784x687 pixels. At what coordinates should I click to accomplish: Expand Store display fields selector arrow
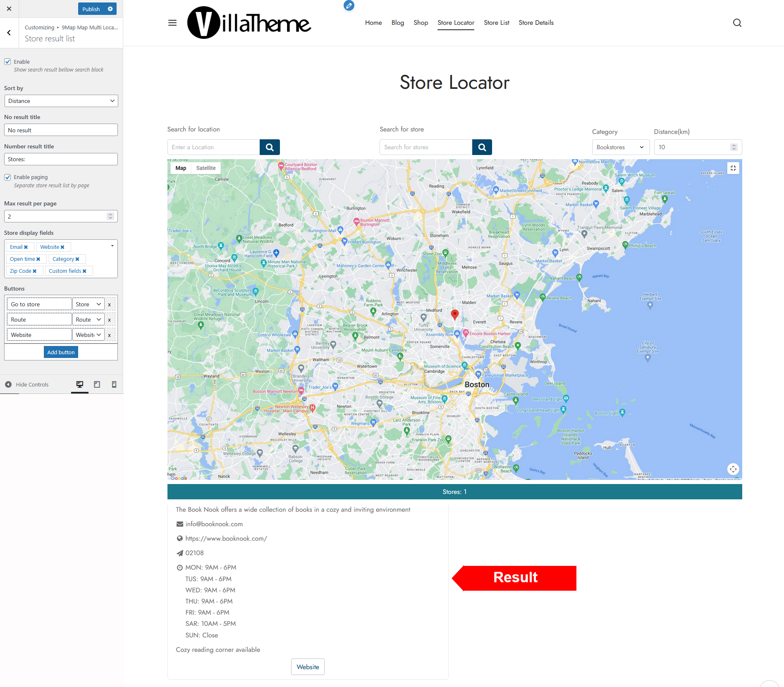tap(112, 246)
